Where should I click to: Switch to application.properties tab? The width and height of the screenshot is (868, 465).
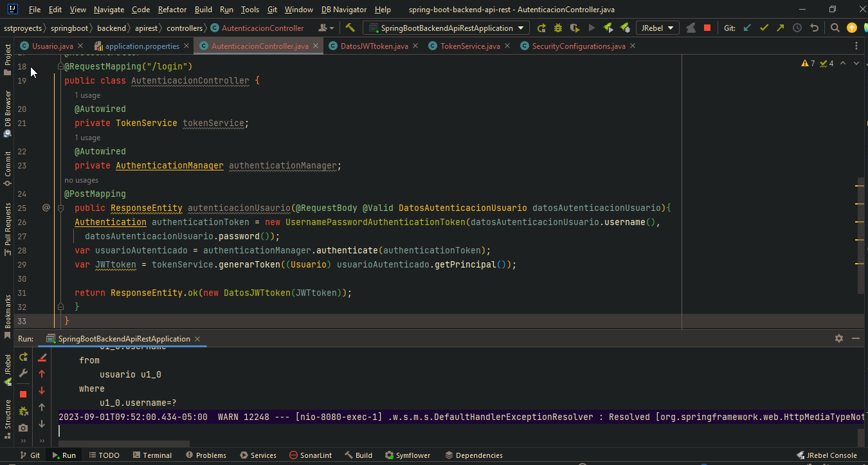(x=141, y=46)
